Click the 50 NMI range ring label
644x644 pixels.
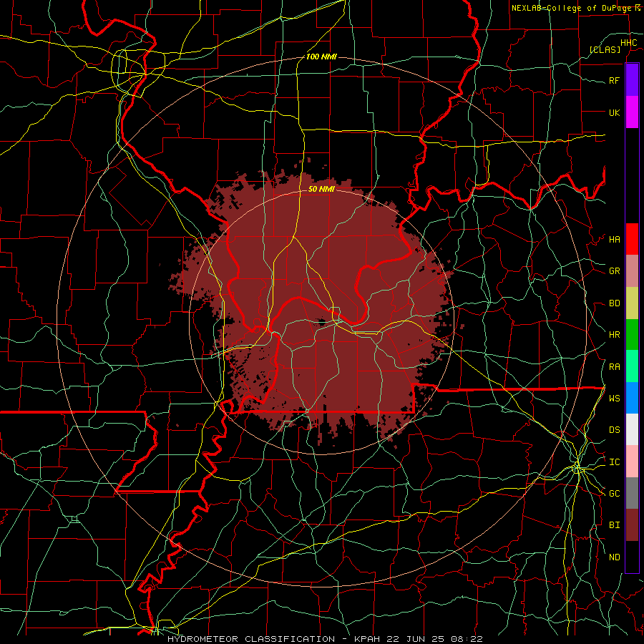(x=321, y=189)
